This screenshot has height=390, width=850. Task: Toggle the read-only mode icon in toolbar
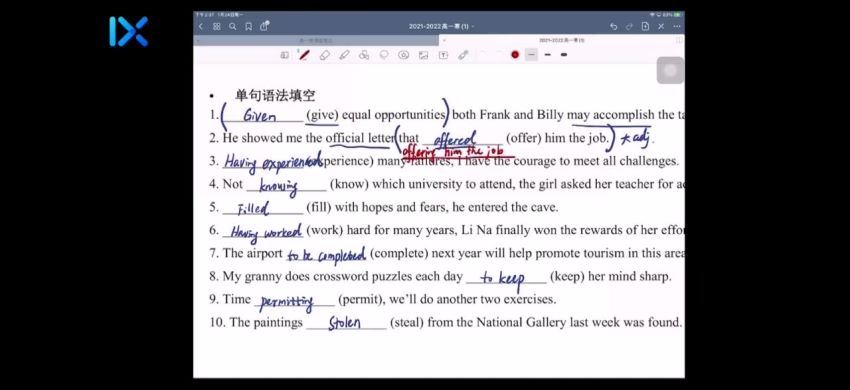tap(284, 55)
